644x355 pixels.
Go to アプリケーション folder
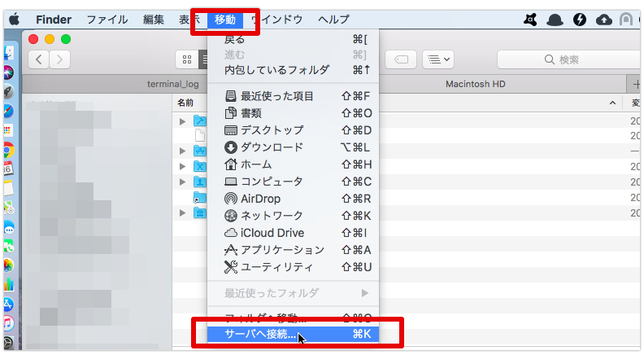click(x=294, y=250)
